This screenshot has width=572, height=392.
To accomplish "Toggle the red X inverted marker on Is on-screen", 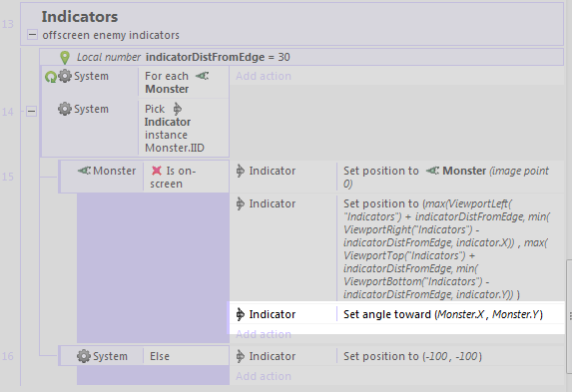I will pyautogui.click(x=157, y=171).
